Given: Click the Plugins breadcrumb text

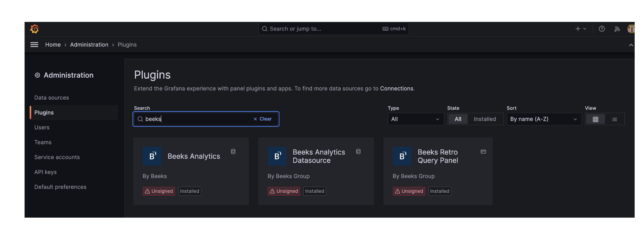Looking at the screenshot, I should coord(127,45).
